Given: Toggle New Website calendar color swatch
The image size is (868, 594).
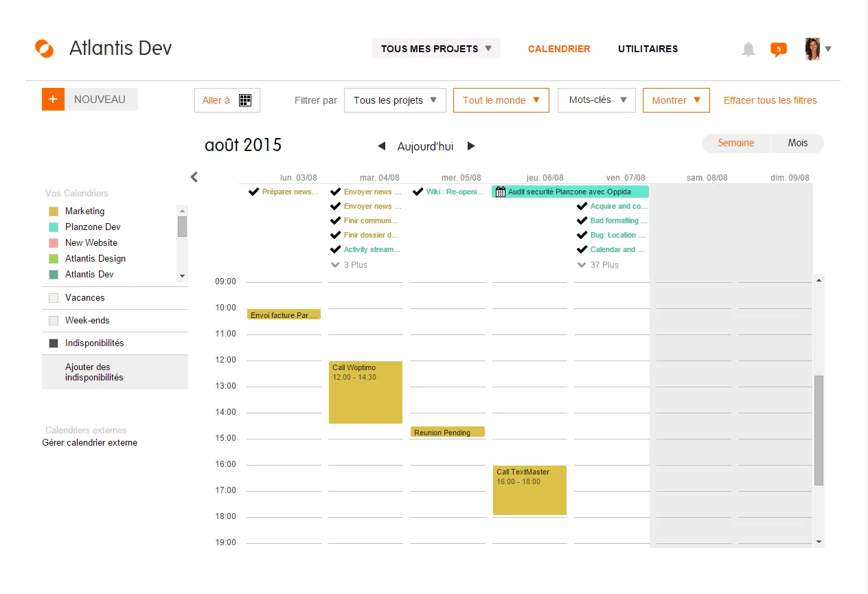Looking at the screenshot, I should tap(54, 243).
